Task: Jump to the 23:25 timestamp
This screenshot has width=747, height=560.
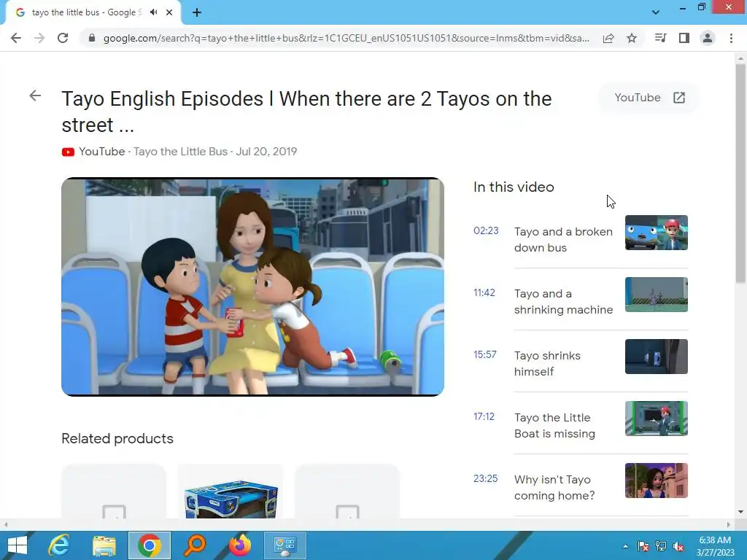Action: pyautogui.click(x=485, y=478)
